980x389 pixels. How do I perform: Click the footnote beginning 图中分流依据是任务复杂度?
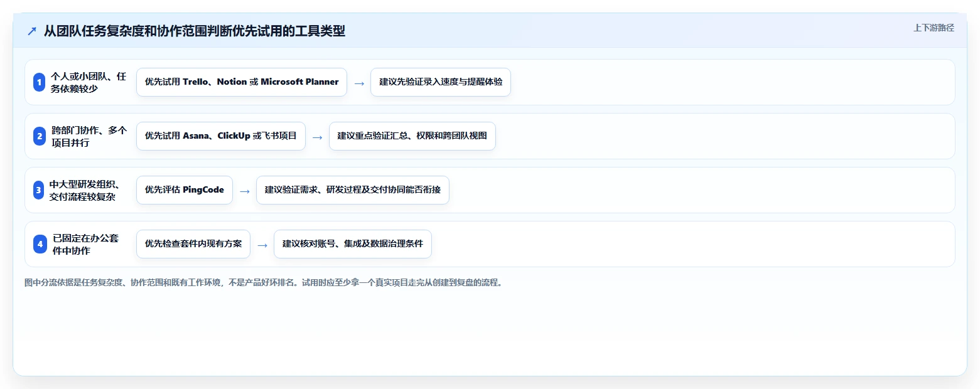point(263,283)
